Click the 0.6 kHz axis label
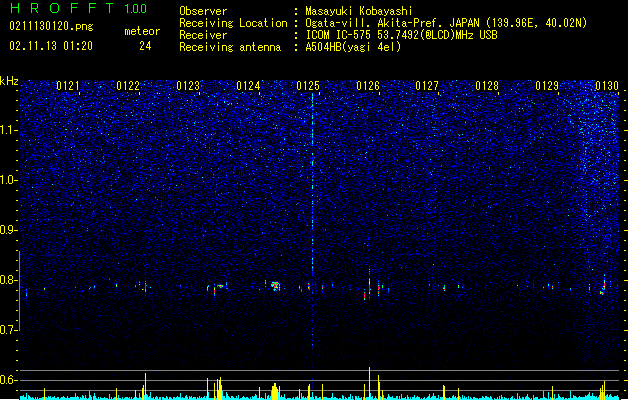The height and width of the screenshot is (400, 629). pyautogui.click(x=9, y=380)
